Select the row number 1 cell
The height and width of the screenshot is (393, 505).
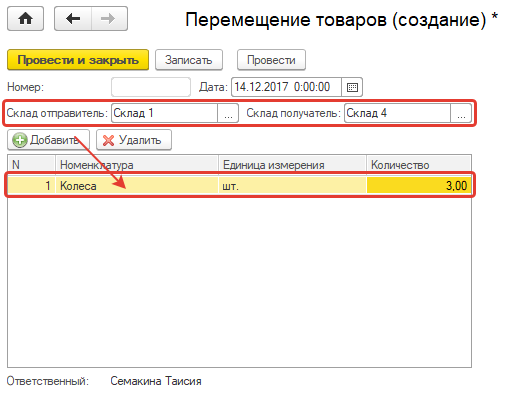(x=31, y=186)
